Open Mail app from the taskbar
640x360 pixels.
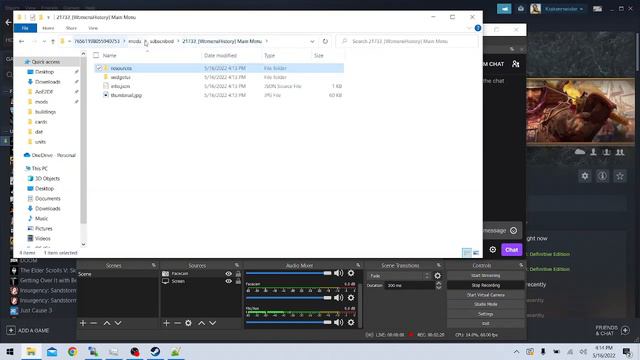click(x=52, y=351)
